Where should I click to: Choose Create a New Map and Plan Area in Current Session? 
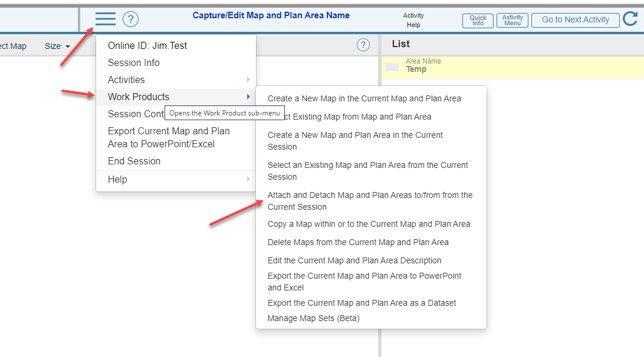(x=371, y=141)
